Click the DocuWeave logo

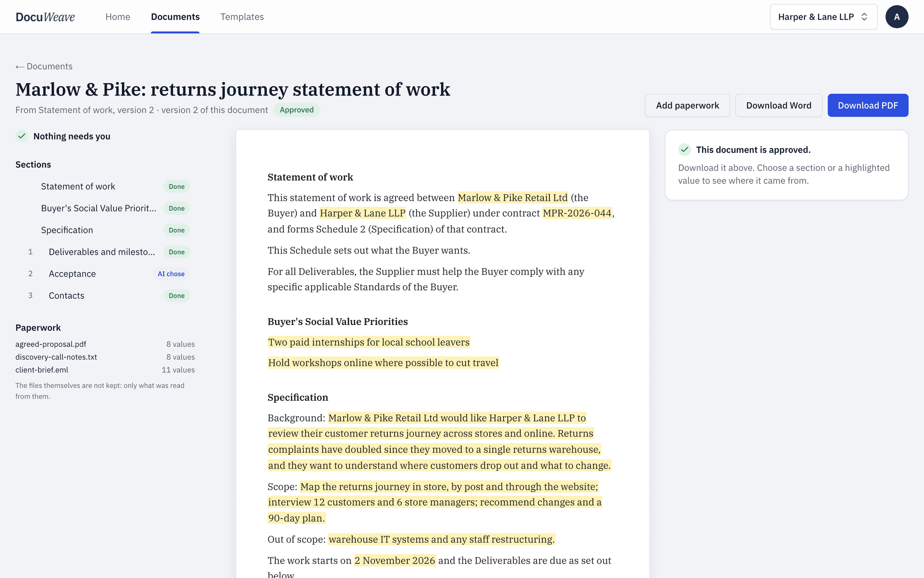(x=45, y=17)
